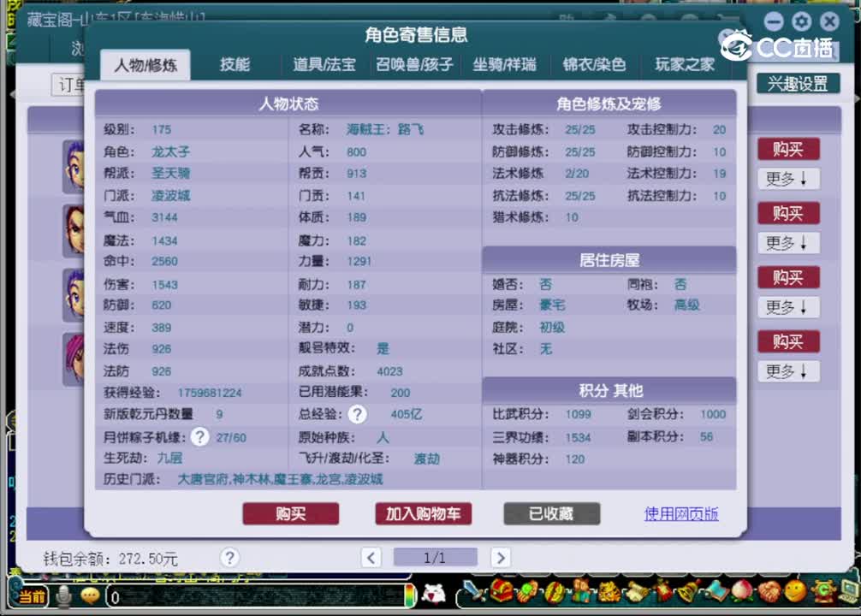Open the settings gear on the title bar
The width and height of the screenshot is (861, 616).
point(802,21)
